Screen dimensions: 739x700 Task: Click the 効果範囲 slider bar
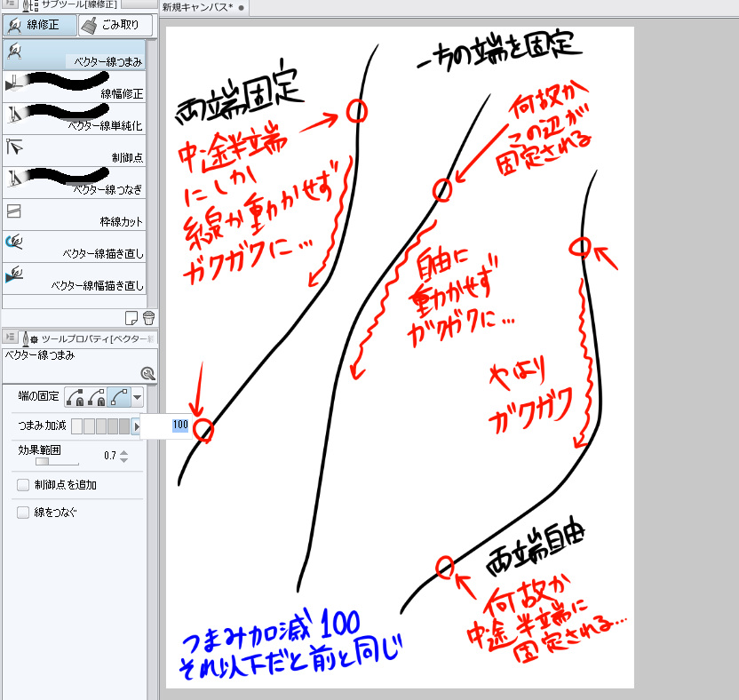(57, 461)
